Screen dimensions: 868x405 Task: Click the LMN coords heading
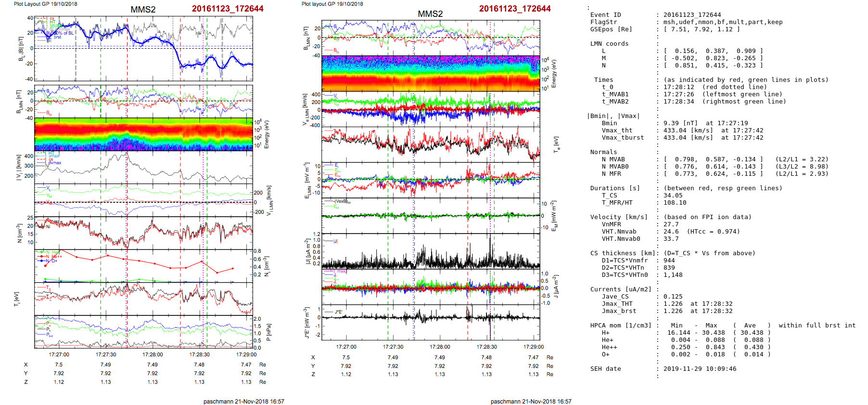[609, 44]
